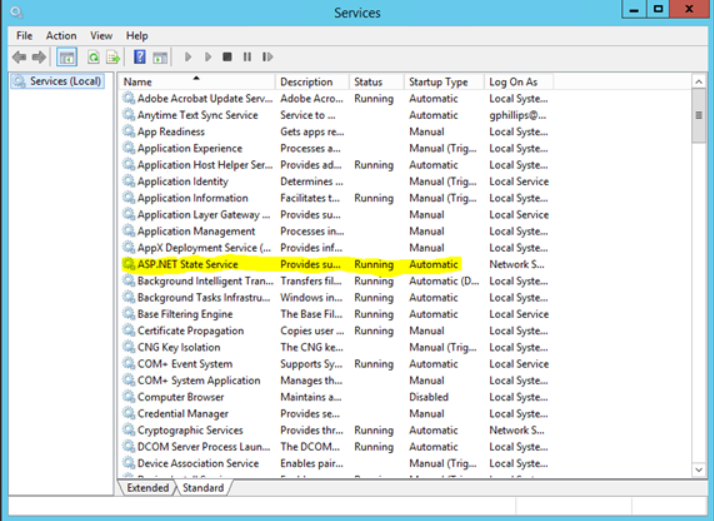Open the Action menu
Image resolution: width=714 pixels, height=521 pixels.
pos(61,36)
